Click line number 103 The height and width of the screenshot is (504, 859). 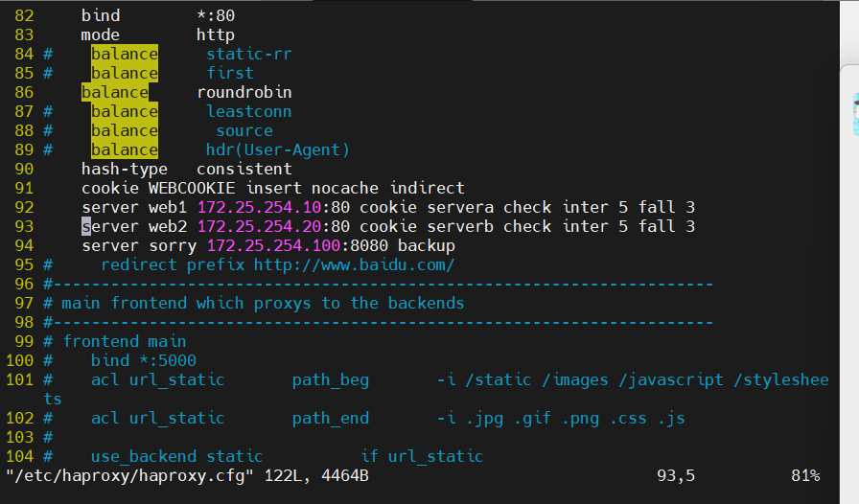tap(20, 437)
